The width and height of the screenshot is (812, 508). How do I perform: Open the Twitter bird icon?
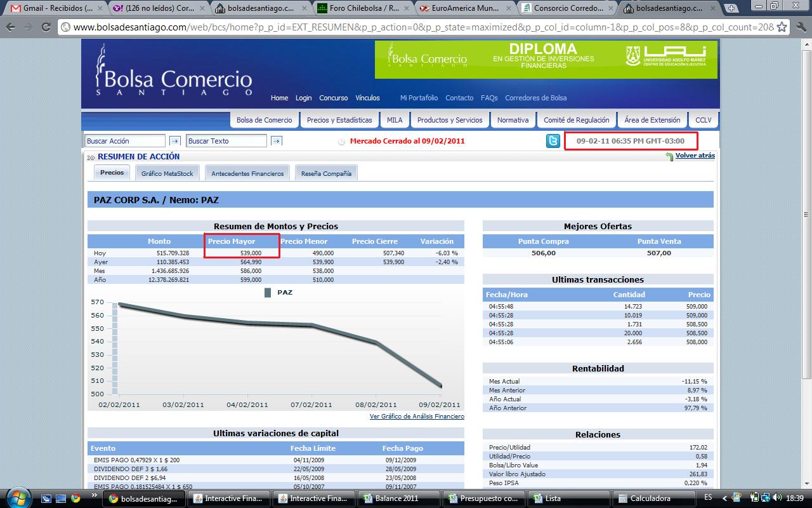tap(553, 141)
